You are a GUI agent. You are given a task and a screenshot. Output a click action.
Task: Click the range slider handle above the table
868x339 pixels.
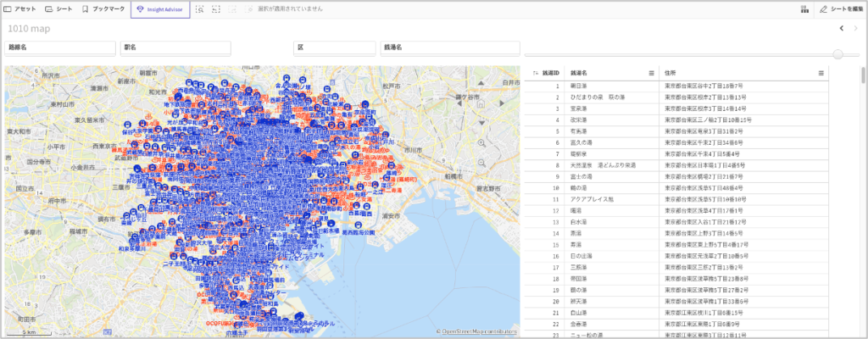838,54
